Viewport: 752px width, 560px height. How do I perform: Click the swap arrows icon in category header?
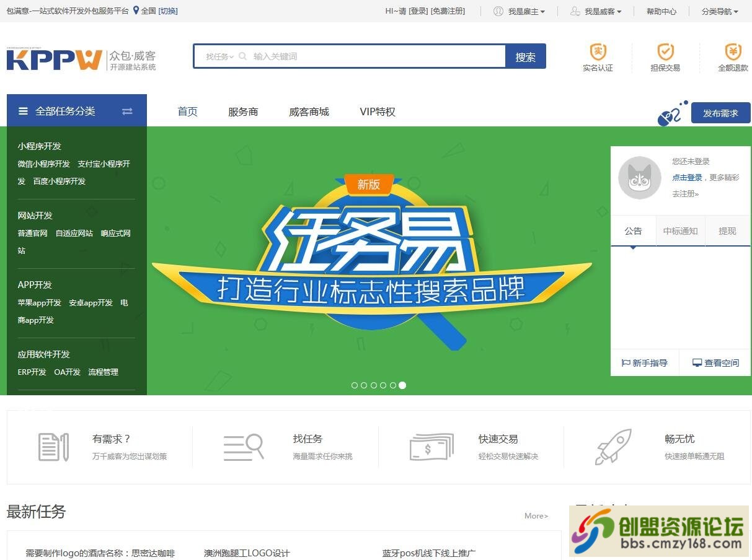point(127,112)
